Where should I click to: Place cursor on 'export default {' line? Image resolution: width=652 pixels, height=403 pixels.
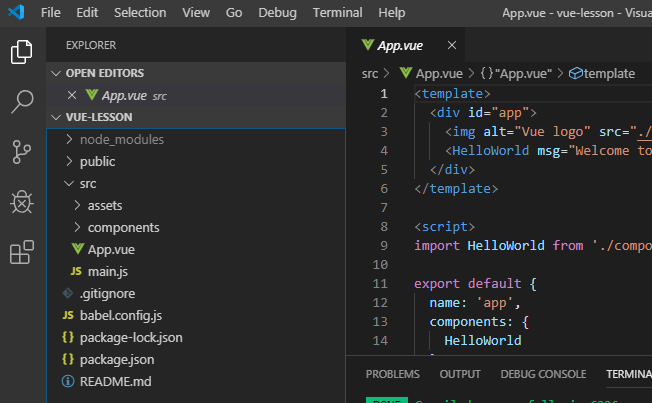475,284
